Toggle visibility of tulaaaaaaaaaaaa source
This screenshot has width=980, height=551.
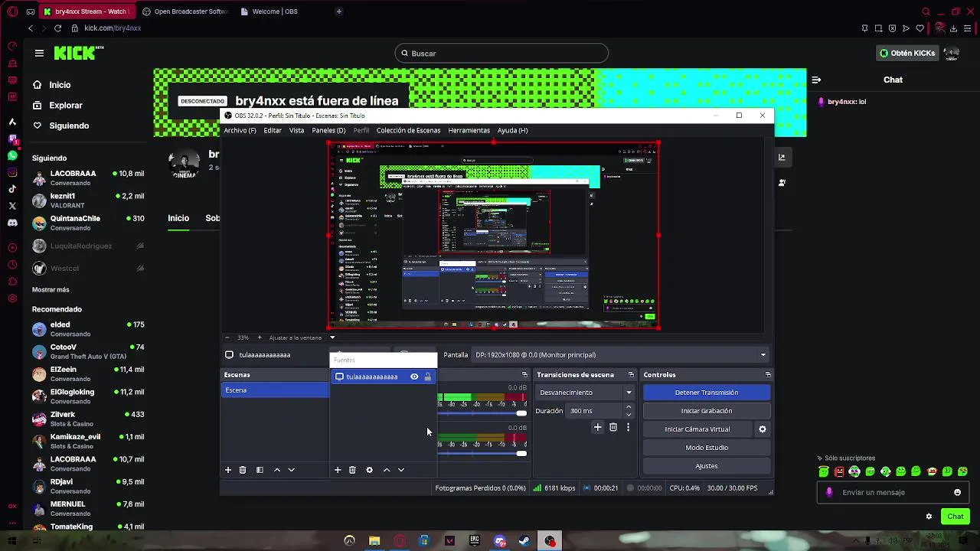click(x=414, y=377)
